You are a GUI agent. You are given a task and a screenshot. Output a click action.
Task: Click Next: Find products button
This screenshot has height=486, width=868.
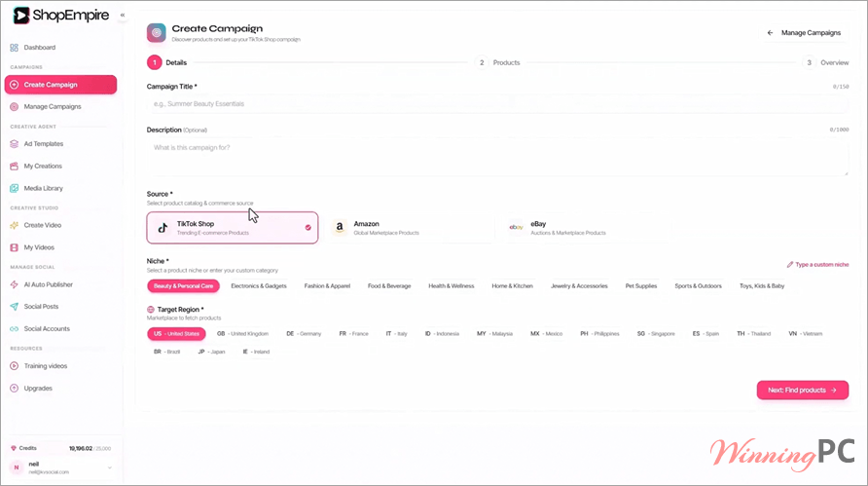802,391
